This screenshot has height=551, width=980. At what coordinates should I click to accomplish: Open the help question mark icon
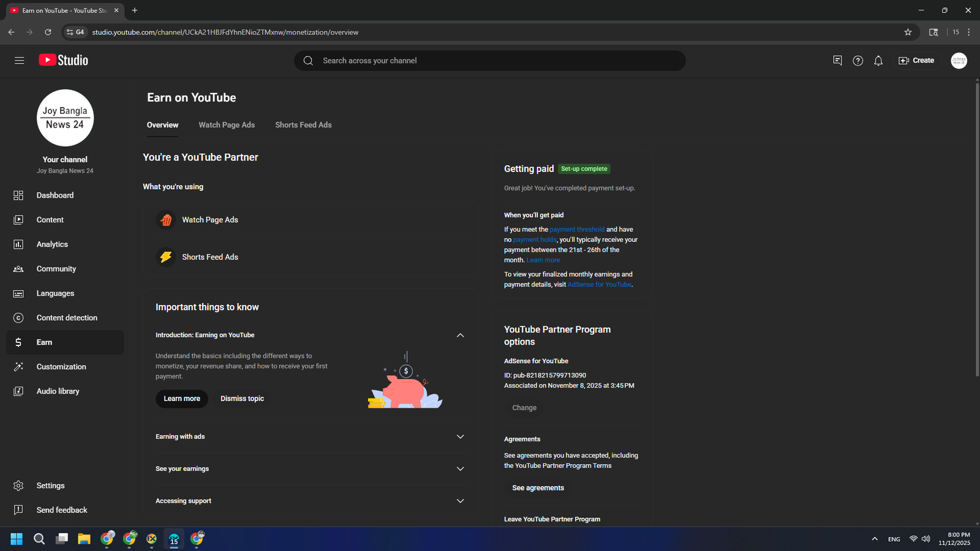tap(858, 61)
